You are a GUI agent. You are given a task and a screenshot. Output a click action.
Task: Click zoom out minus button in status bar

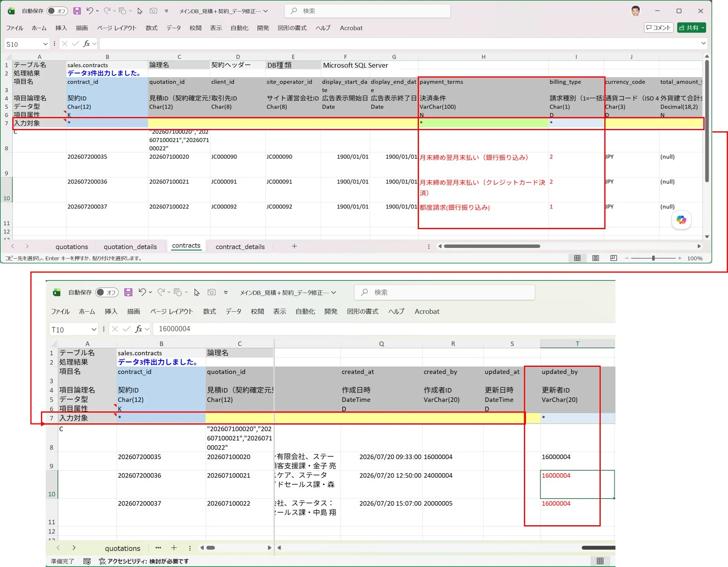627,258
